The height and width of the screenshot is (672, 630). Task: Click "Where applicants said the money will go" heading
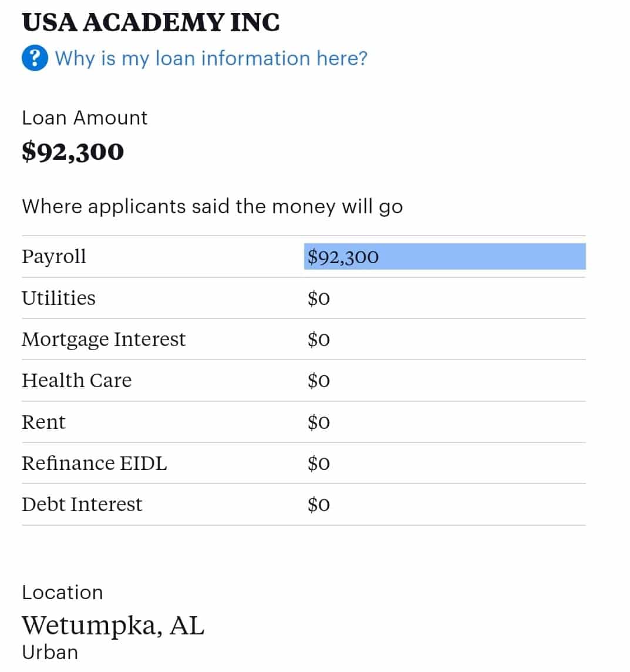tap(212, 207)
